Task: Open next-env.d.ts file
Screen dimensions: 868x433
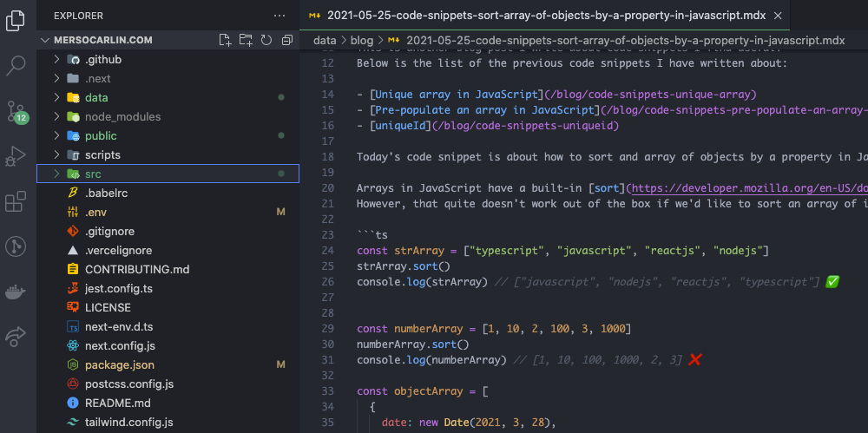Action: coord(168,326)
